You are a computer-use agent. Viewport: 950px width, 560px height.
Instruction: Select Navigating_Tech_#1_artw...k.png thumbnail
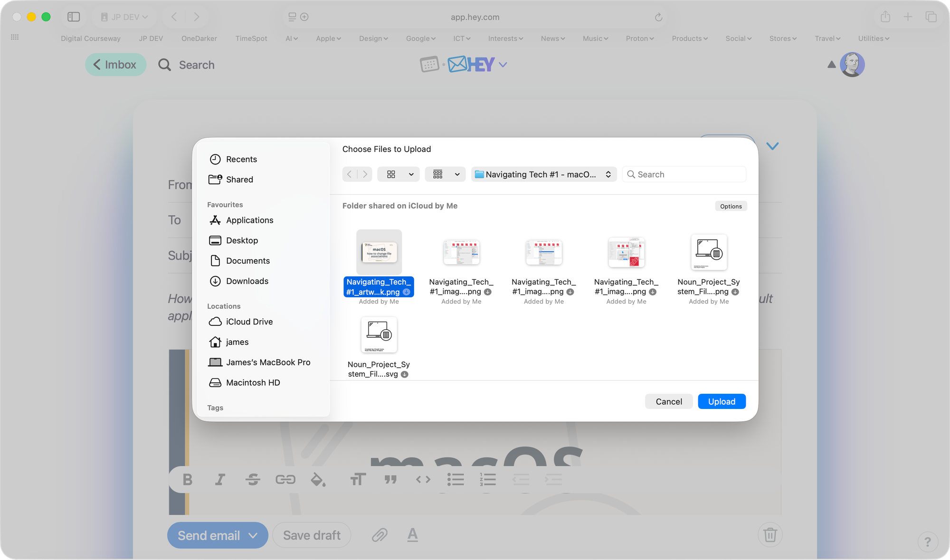(x=379, y=252)
